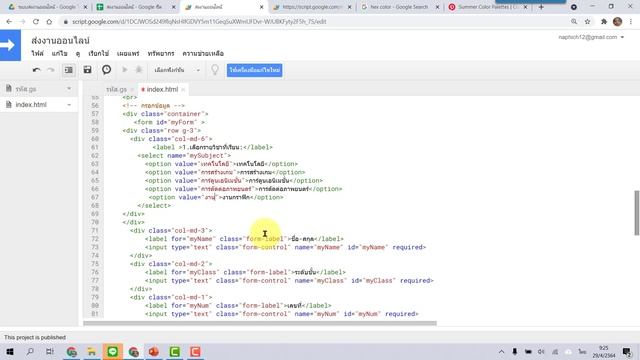Reload the browser page

coord(36,22)
